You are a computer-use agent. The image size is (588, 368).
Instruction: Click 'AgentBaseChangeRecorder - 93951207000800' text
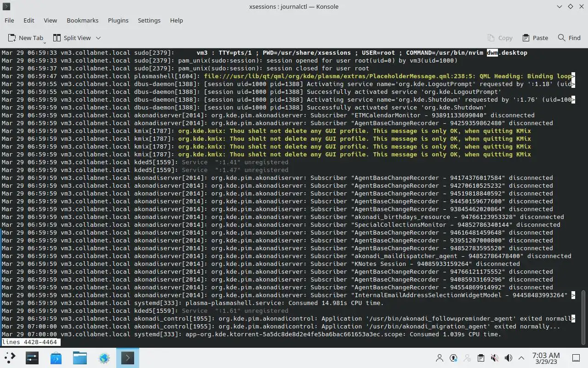coord(430,241)
